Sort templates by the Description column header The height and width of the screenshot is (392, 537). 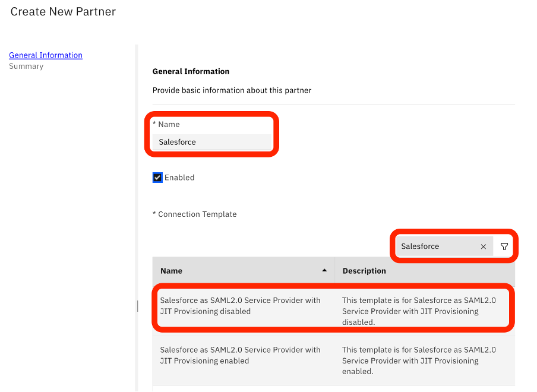tap(364, 271)
